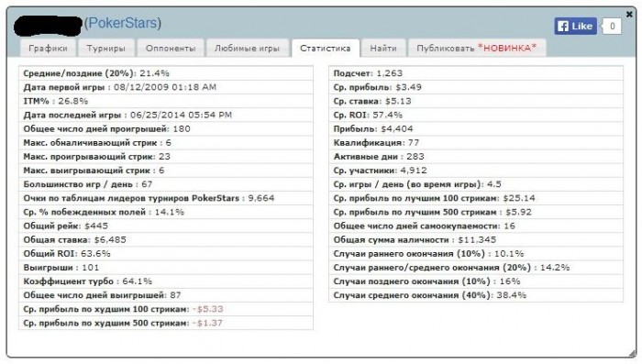Image resolution: width=642 pixels, height=364 pixels.
Task: Select the Ср. ставка $5.13 row
Action: coord(476,101)
